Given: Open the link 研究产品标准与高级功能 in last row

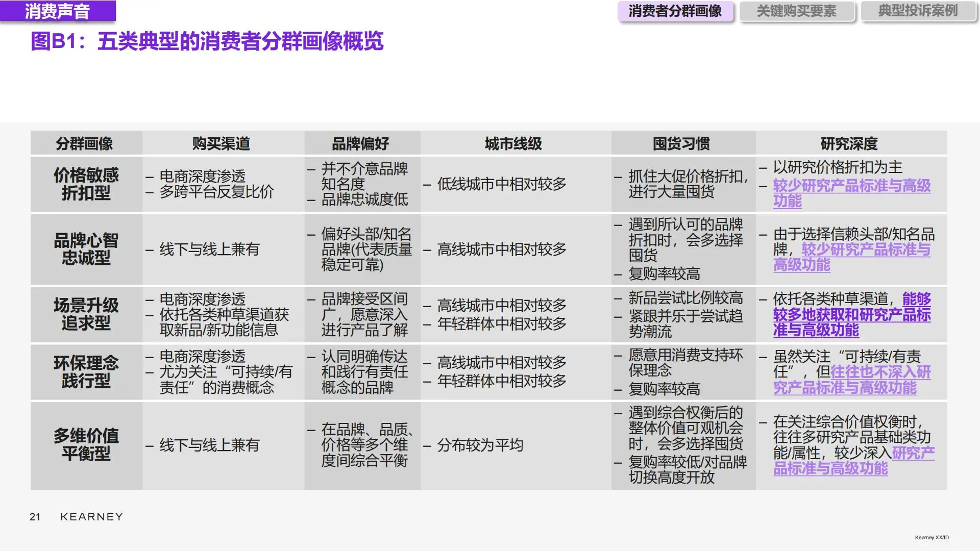Looking at the screenshot, I should pos(853,461).
